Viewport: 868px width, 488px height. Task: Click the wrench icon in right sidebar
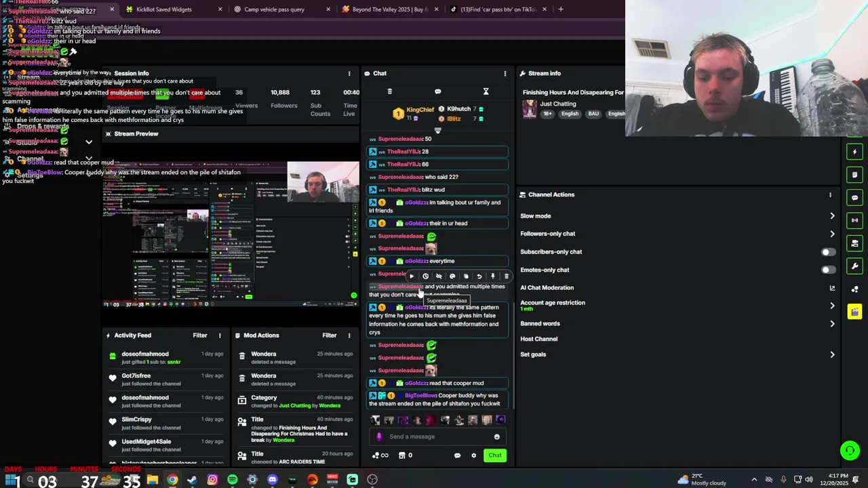click(x=854, y=266)
